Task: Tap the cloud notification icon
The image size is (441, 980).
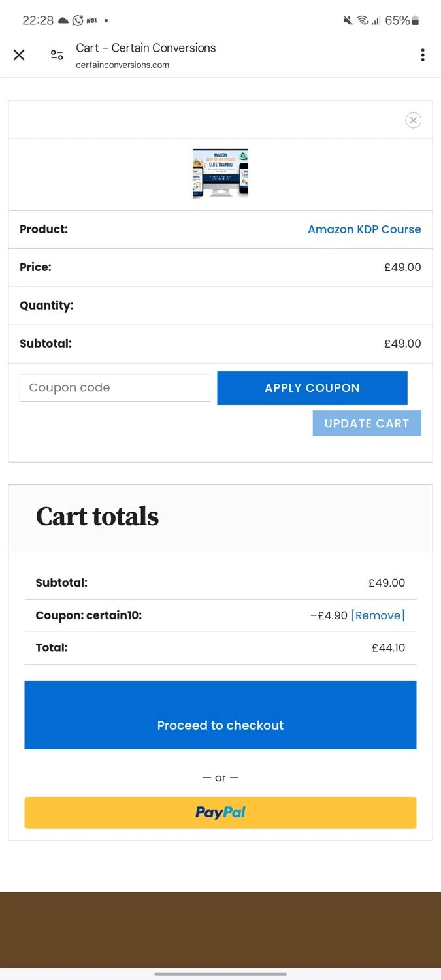Action: [x=63, y=20]
